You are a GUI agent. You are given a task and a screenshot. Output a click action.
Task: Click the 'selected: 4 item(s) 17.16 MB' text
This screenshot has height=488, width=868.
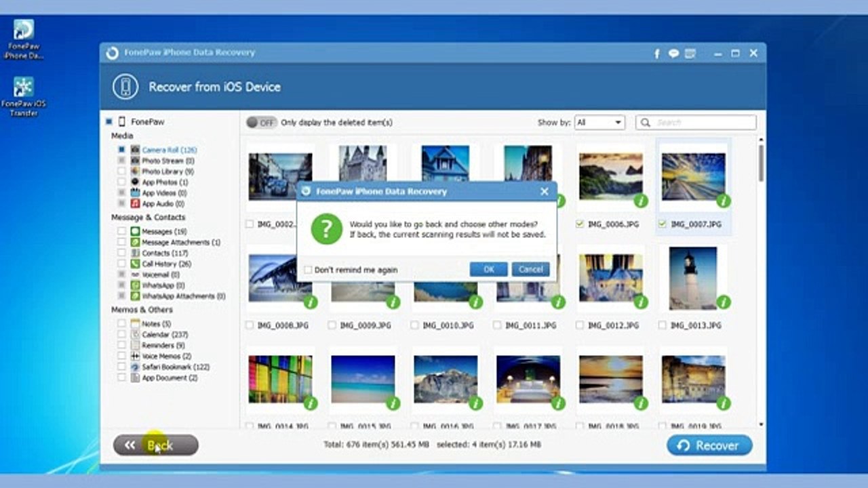point(489,445)
